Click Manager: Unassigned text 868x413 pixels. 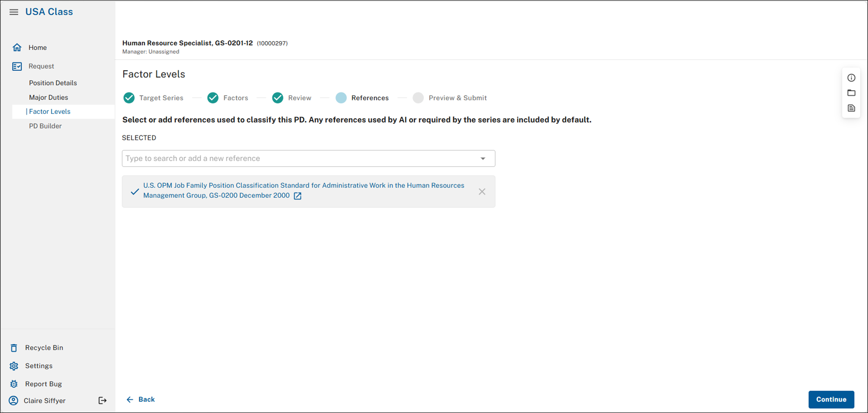tap(151, 52)
